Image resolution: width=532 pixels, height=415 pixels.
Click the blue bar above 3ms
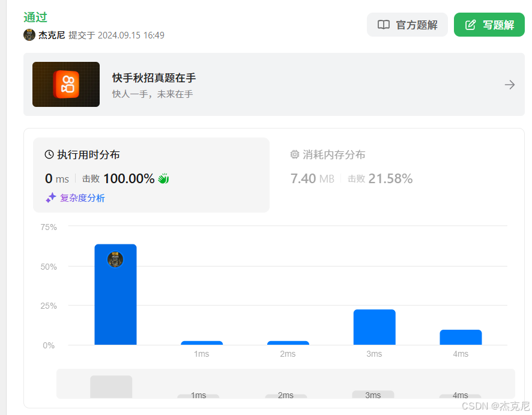375,327
